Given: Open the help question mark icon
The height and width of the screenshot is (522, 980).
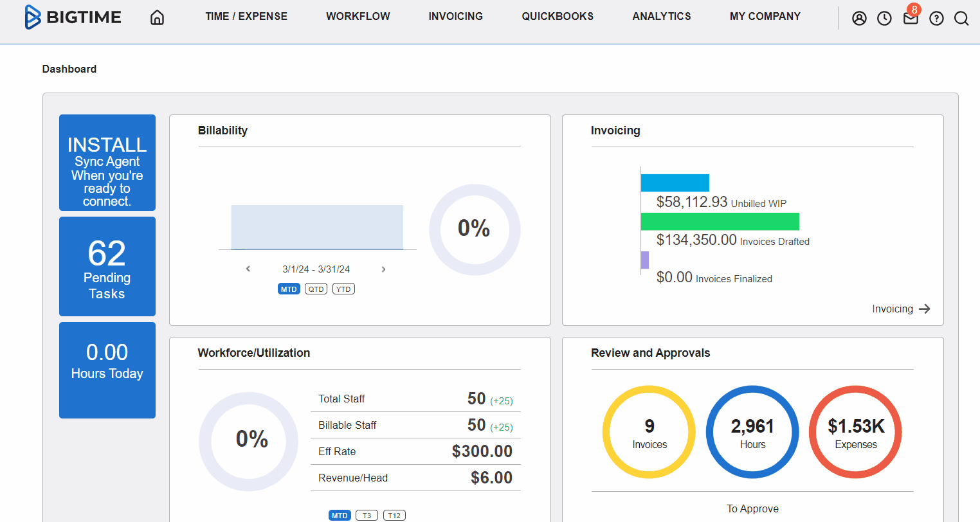Looking at the screenshot, I should coord(936,19).
